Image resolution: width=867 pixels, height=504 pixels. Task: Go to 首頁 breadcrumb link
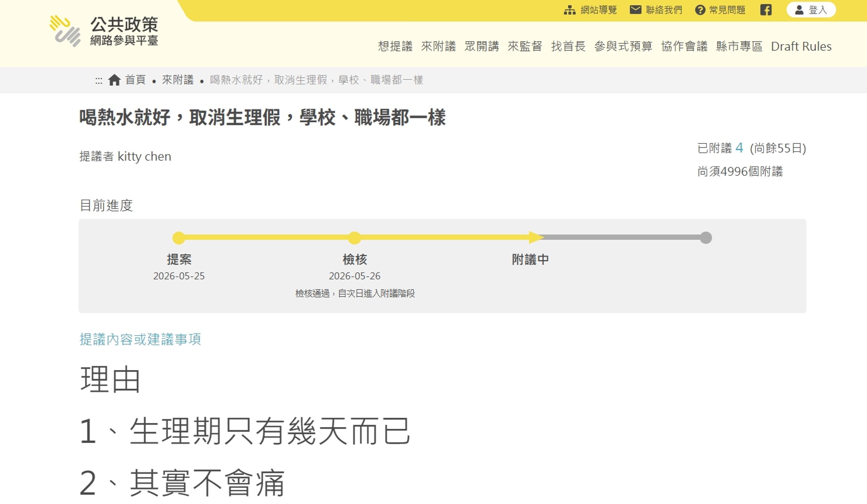pyautogui.click(x=135, y=80)
